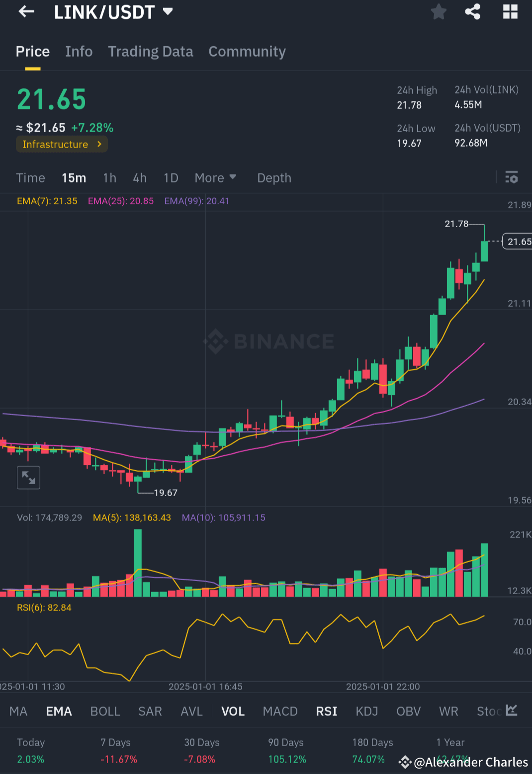Image resolution: width=532 pixels, height=774 pixels.
Task: Select the 1D timeframe
Action: coord(171,177)
